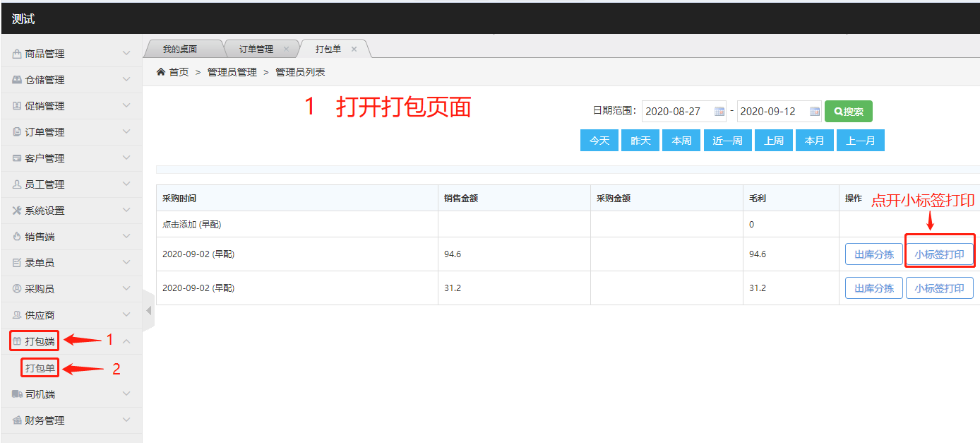
Task: Filter by 近一周 quick date button
Action: [727, 141]
